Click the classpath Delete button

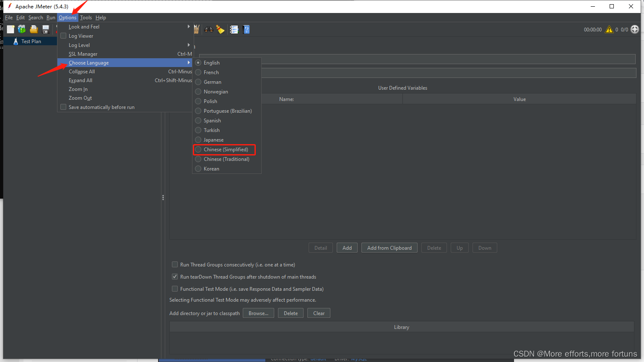291,313
